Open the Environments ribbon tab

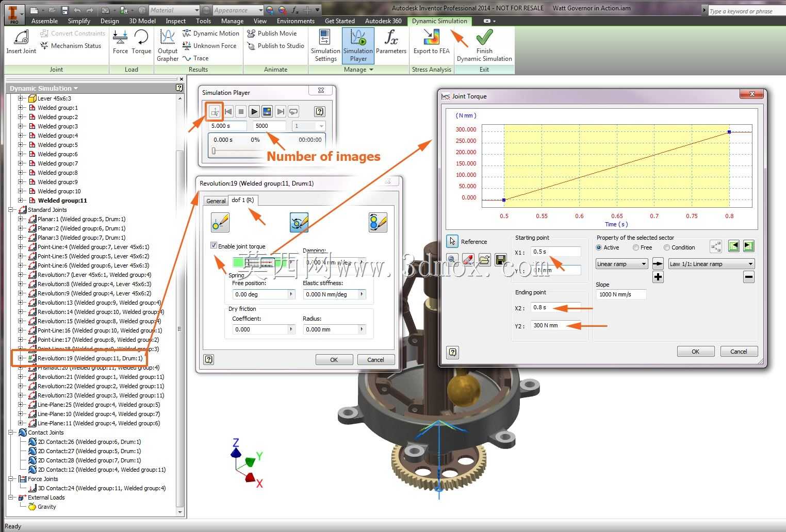(x=296, y=21)
